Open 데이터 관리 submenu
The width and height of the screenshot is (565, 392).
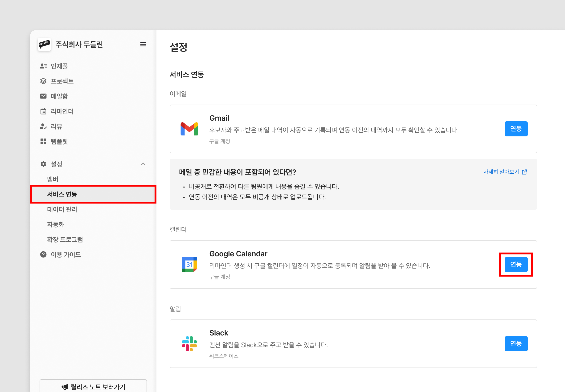62,209
